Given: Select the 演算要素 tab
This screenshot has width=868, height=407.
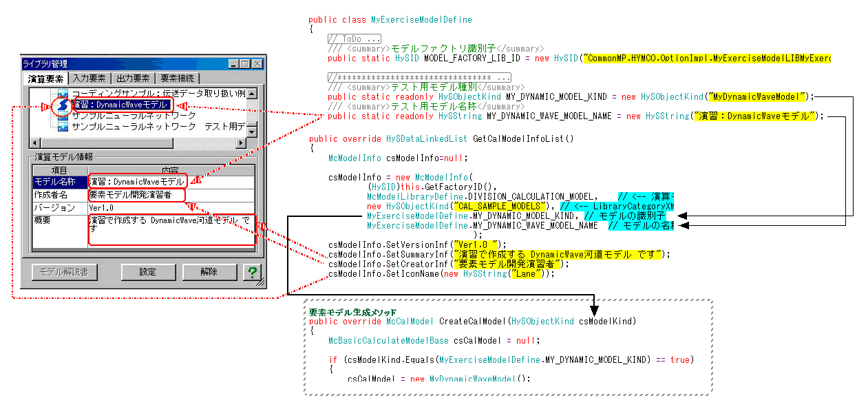Looking at the screenshot, I should click(46, 79).
